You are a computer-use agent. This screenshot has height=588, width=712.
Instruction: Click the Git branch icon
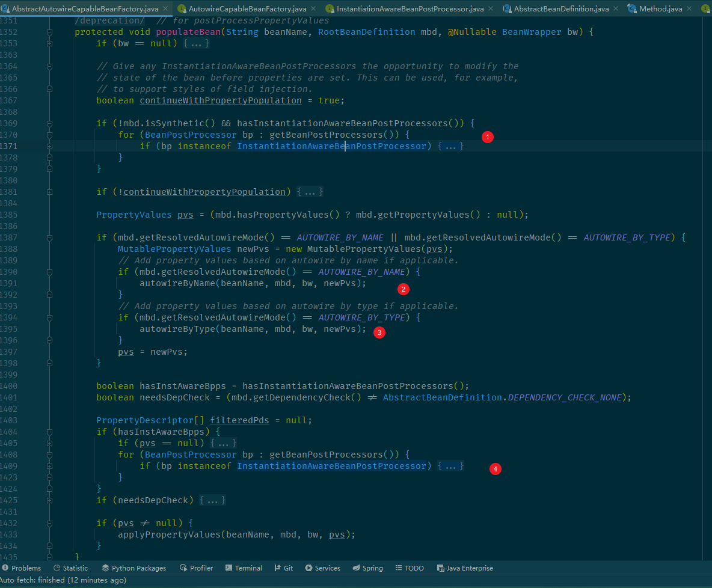pos(277,568)
